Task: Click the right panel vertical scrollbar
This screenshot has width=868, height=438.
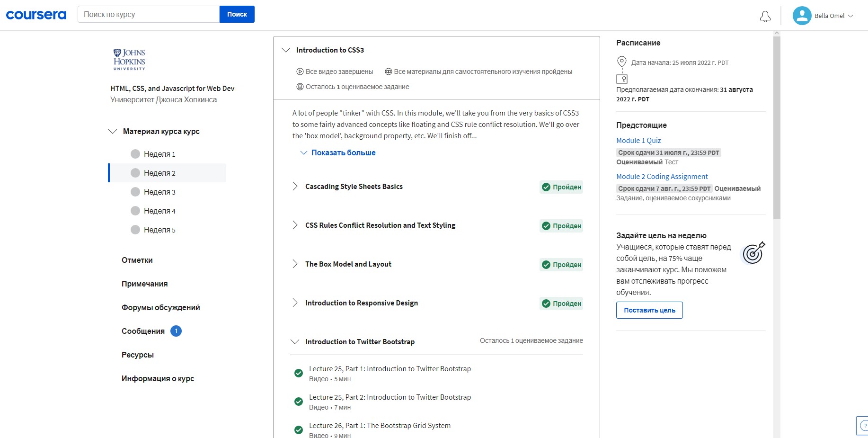Action: coord(777,128)
